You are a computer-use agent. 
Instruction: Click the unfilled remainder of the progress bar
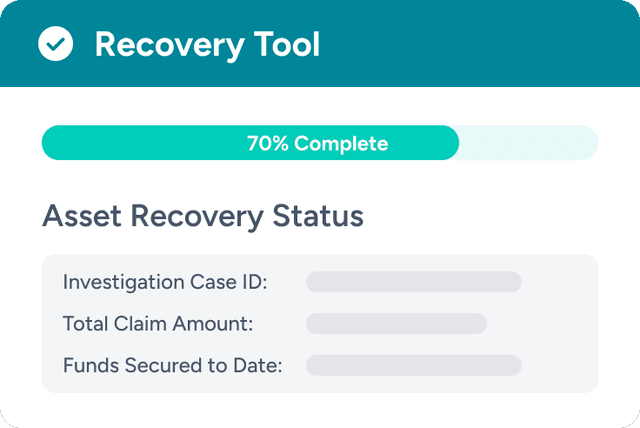click(x=528, y=143)
